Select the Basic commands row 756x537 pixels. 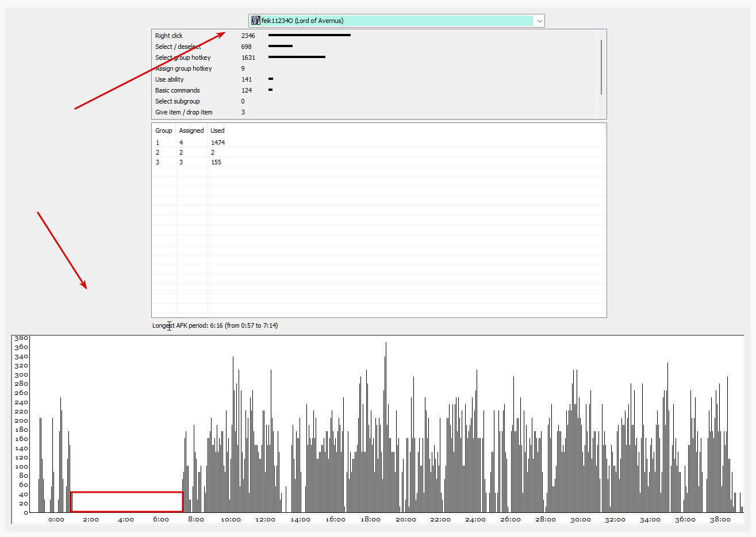pos(374,90)
